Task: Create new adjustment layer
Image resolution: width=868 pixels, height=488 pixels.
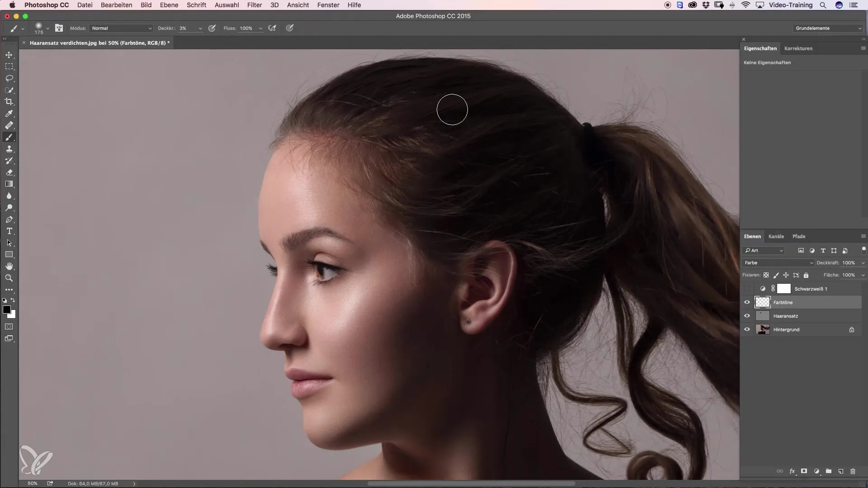Action: tap(816, 471)
